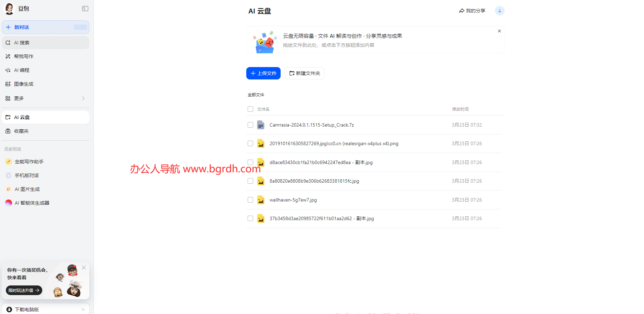Collapse the sidebar using the panel icon

(85, 9)
